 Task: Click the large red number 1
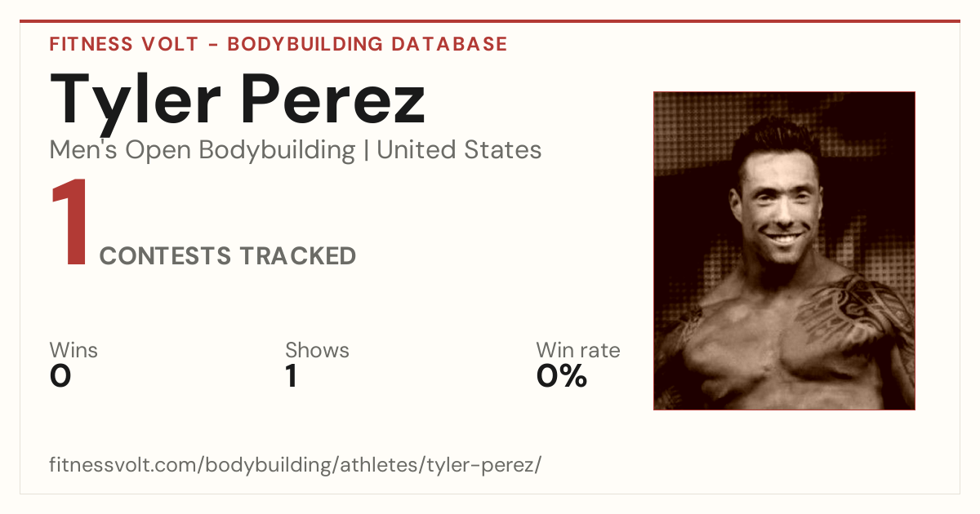point(69,224)
